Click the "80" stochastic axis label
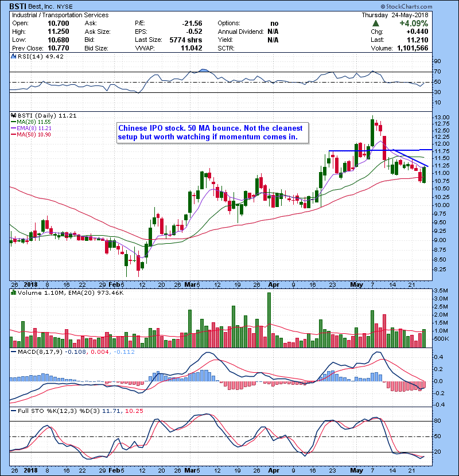The height and width of the screenshot is (476, 459). pyautogui.click(x=437, y=421)
